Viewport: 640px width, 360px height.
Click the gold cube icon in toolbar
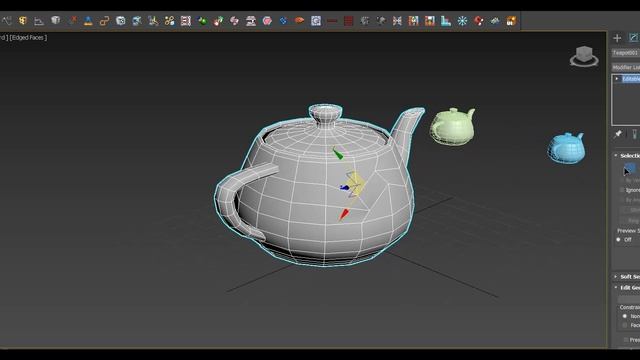click(x=23, y=20)
